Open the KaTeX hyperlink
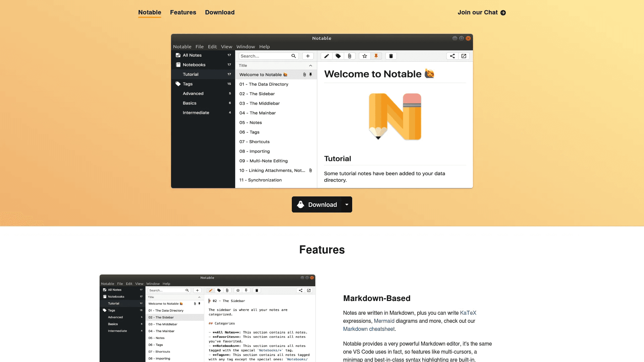This screenshot has width=644, height=362. coord(468,313)
